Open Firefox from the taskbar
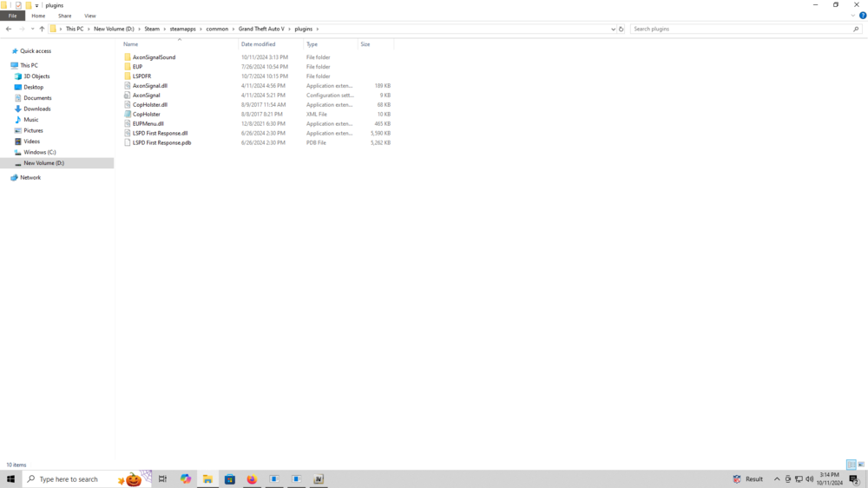868x488 pixels. click(252, 479)
